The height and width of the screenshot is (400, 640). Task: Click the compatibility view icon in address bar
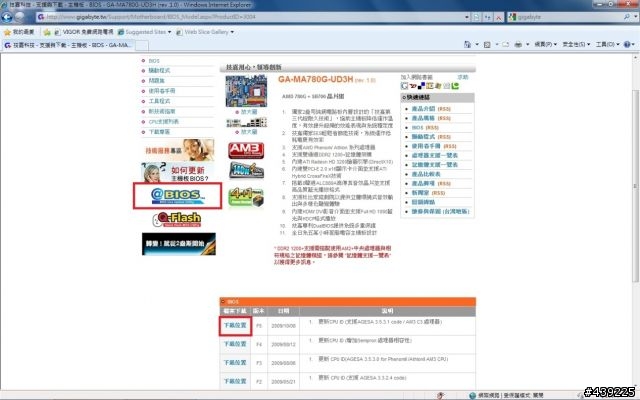point(476,17)
